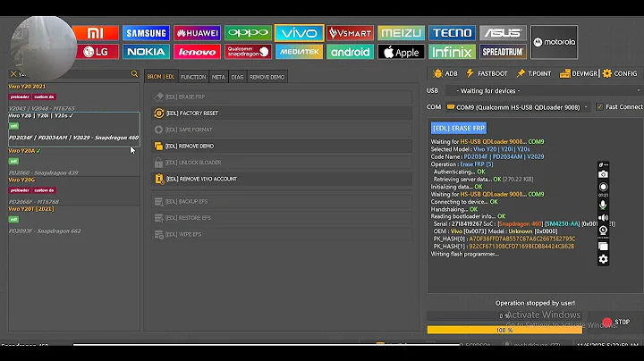The image size is (644, 361).
Task: Click the model search magnifier icon
Action: [134, 74]
